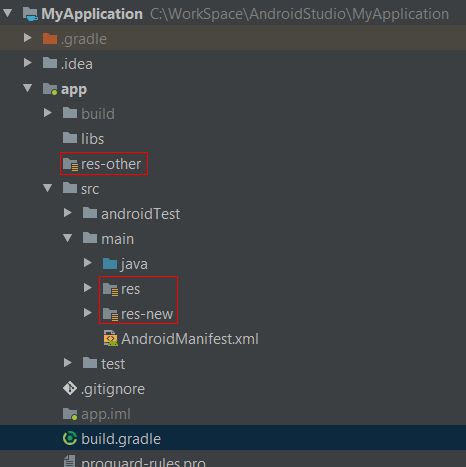Select the main folder name
Viewport: 466px width, 467px height.
[118, 239]
